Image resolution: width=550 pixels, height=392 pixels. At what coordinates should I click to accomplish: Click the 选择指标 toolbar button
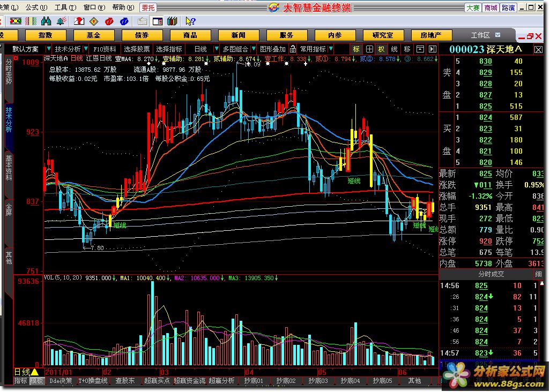(169, 49)
